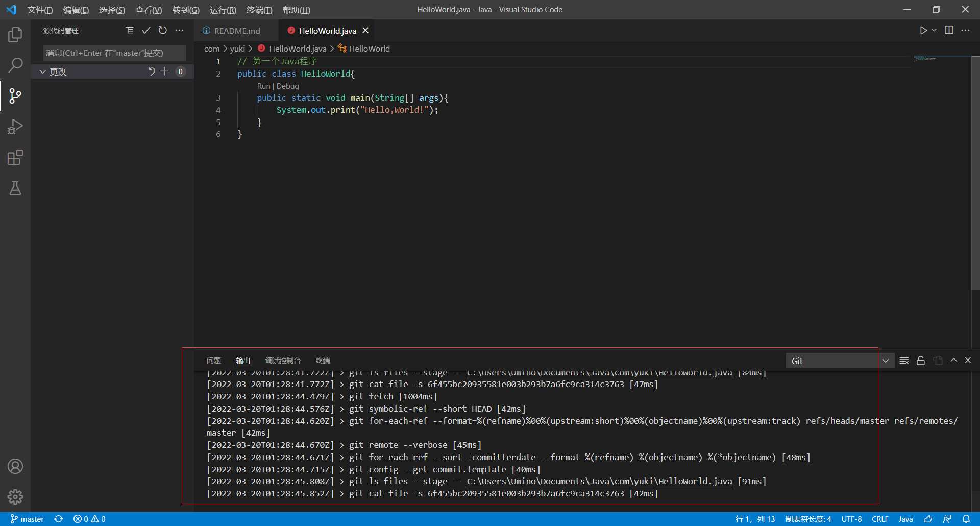This screenshot has width=980, height=526.
Task: Close the bottom panel
Action: (x=968, y=360)
